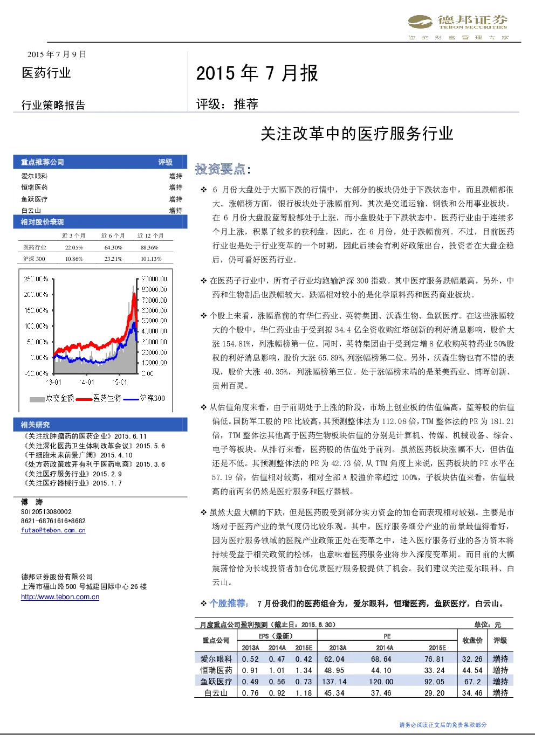The image size is (535, 756).
Task: Click the 沪深300 101.13% value
Action: [151, 259]
